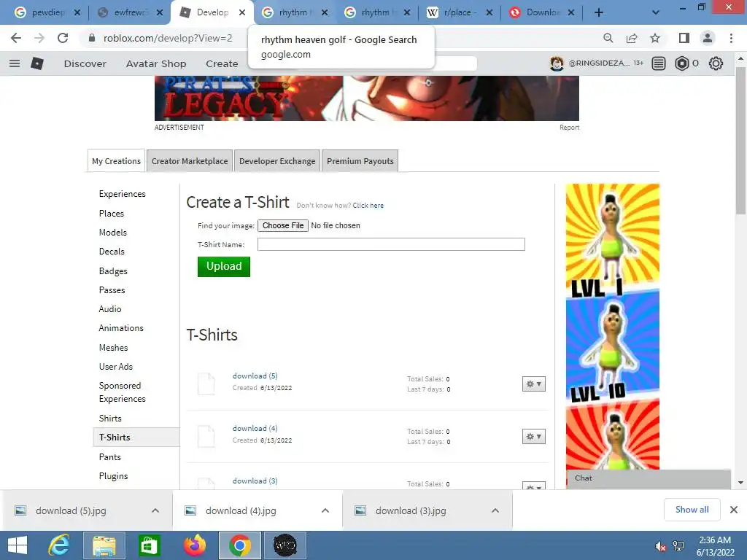This screenshot has height=560, width=747.
Task: Open the tab search chevron
Action: click(656, 12)
